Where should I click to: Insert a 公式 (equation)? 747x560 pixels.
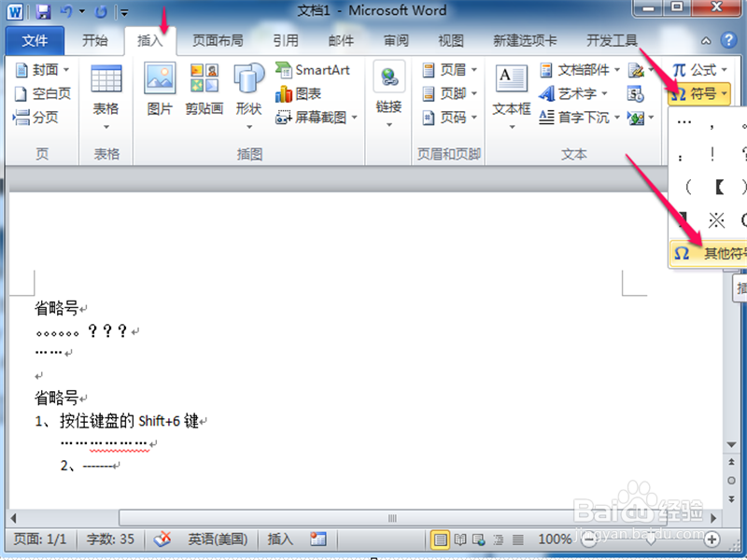[x=699, y=69]
